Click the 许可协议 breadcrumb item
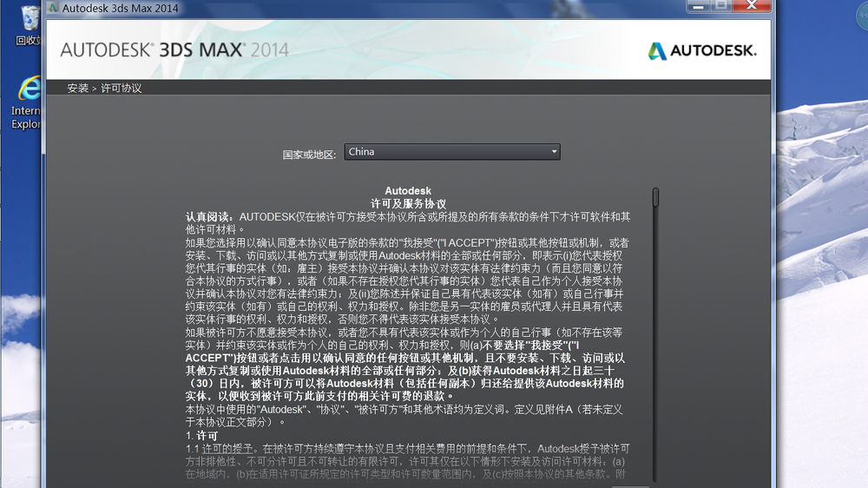The height and width of the screenshot is (488, 868). pos(121,88)
